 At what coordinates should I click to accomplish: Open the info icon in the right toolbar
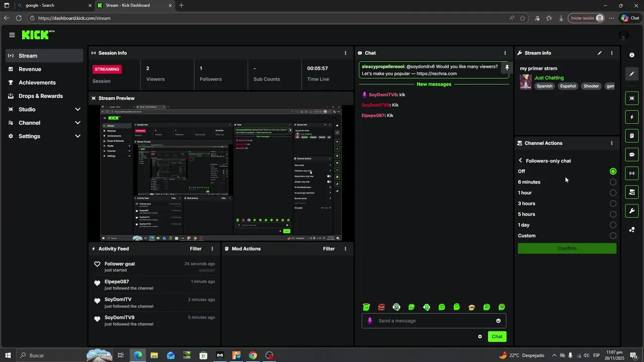[632, 55]
